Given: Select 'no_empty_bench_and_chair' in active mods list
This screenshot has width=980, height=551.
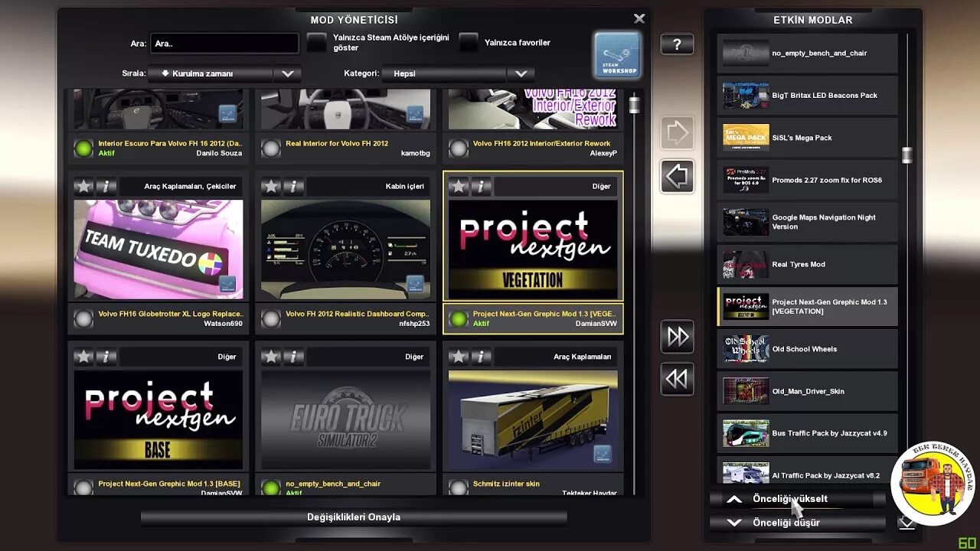Looking at the screenshot, I should click(x=808, y=54).
